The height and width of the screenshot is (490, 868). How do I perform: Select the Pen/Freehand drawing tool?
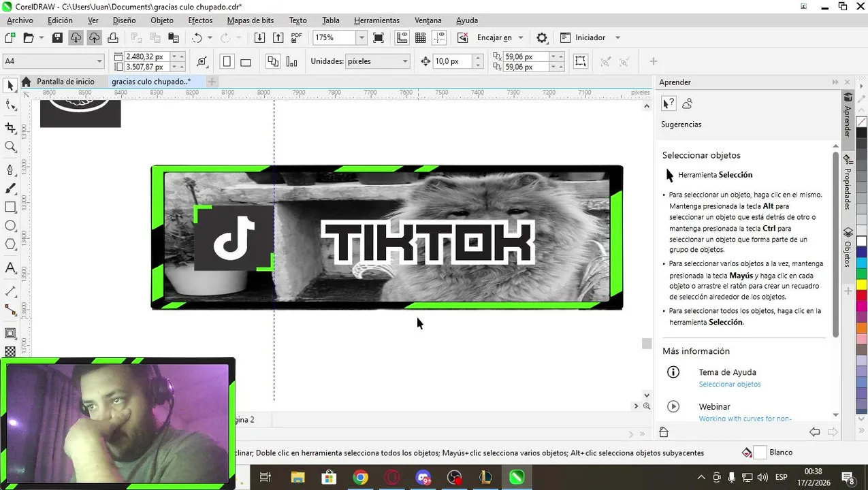[10, 169]
